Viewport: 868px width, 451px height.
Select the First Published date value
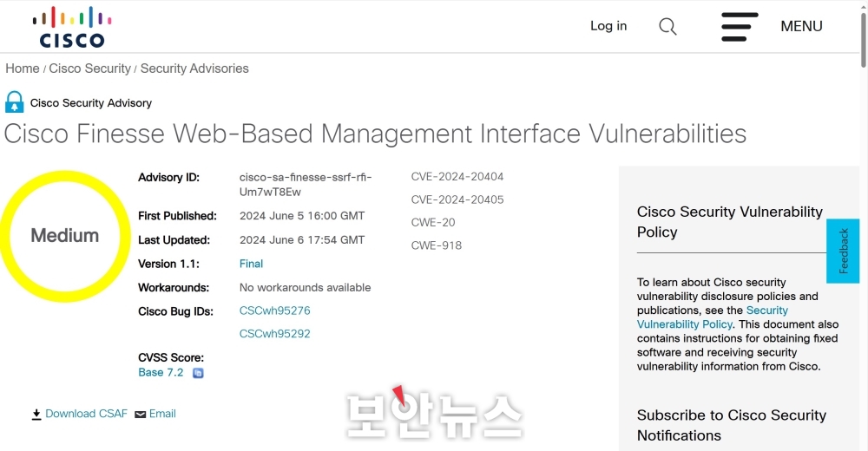click(302, 216)
